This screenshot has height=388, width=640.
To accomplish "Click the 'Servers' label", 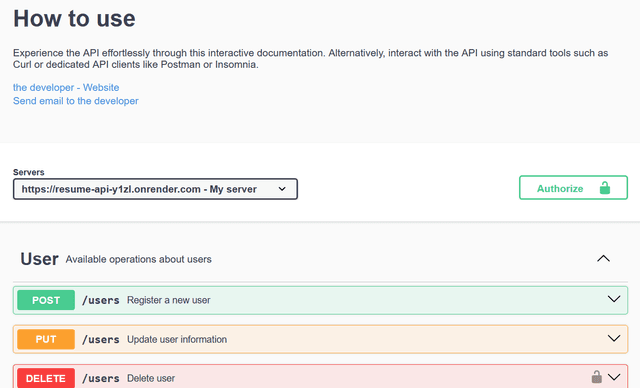I will [x=29, y=172].
